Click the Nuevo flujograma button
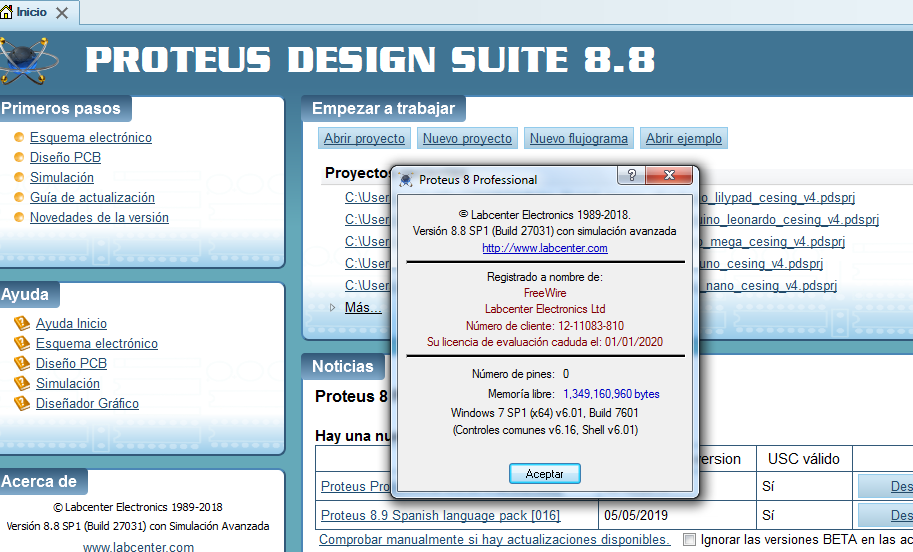This screenshot has width=913, height=552. 579,139
